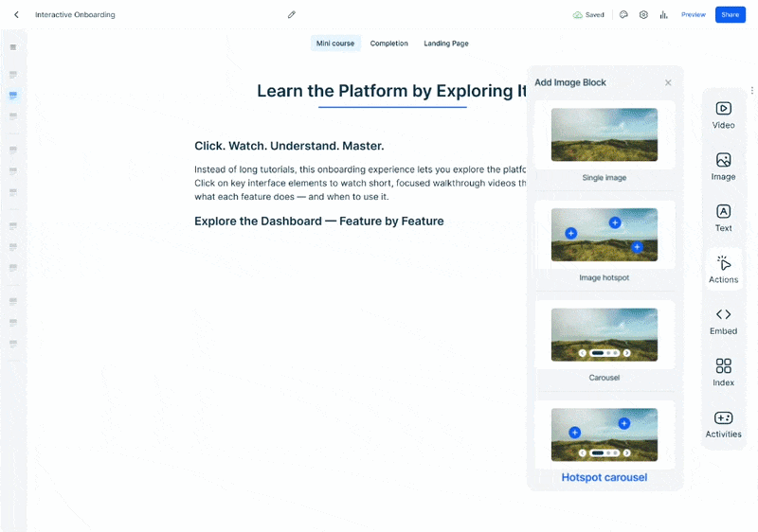Click the Preview link
This screenshot has height=532, width=758.
(693, 15)
